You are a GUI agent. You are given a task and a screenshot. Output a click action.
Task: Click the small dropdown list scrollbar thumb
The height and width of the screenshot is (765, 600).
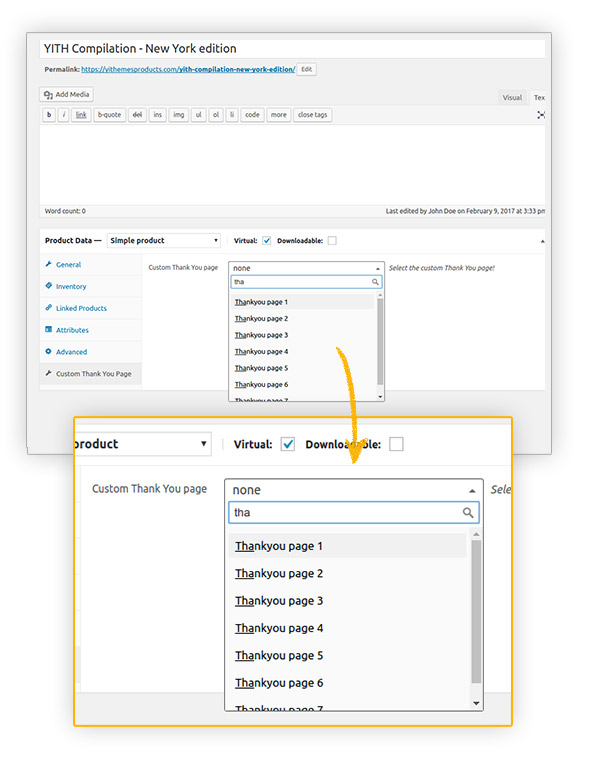[x=380, y=342]
